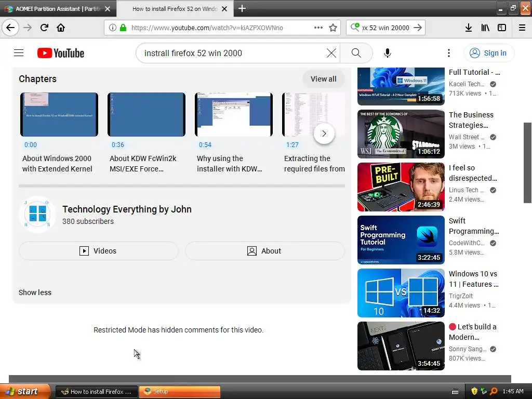Click the 1:45 AM taskbar clock
Screen dimensions: 532x399
tap(513, 391)
